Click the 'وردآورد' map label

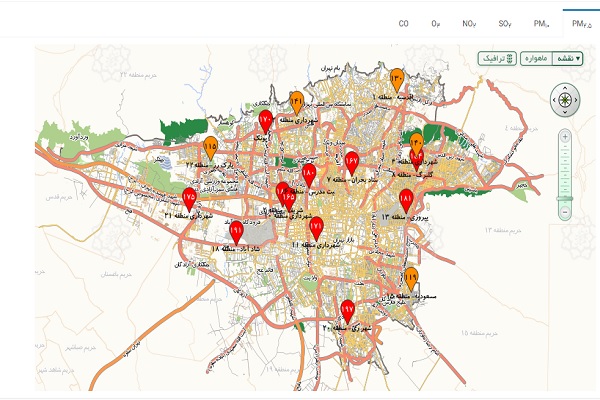(78, 137)
